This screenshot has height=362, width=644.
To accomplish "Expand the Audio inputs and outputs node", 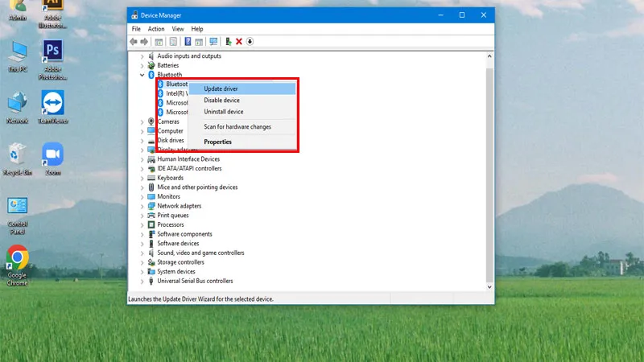I will [142, 56].
